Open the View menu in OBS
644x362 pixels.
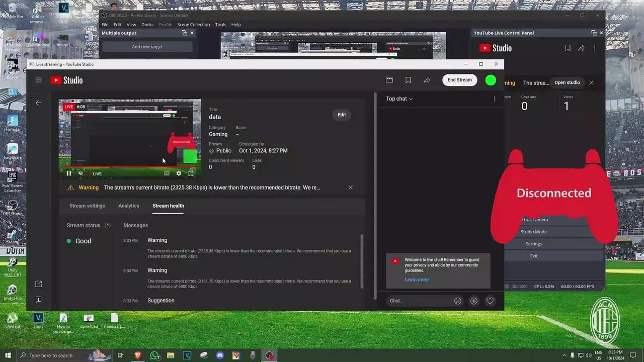(131, 25)
